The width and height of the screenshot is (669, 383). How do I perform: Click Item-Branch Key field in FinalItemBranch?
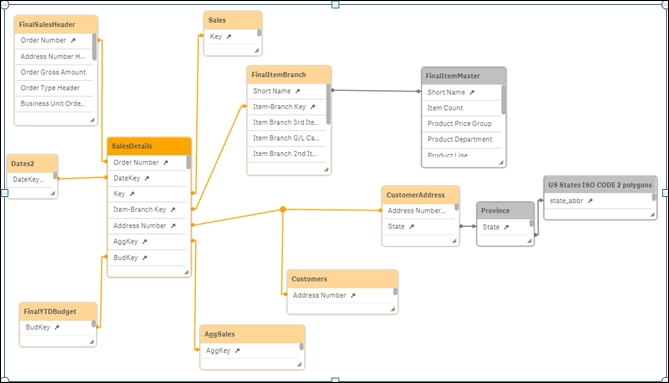click(287, 107)
